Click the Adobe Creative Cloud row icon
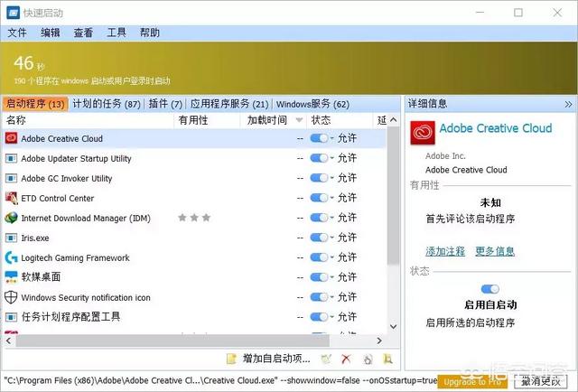This screenshot has height=392, width=578. (11, 138)
